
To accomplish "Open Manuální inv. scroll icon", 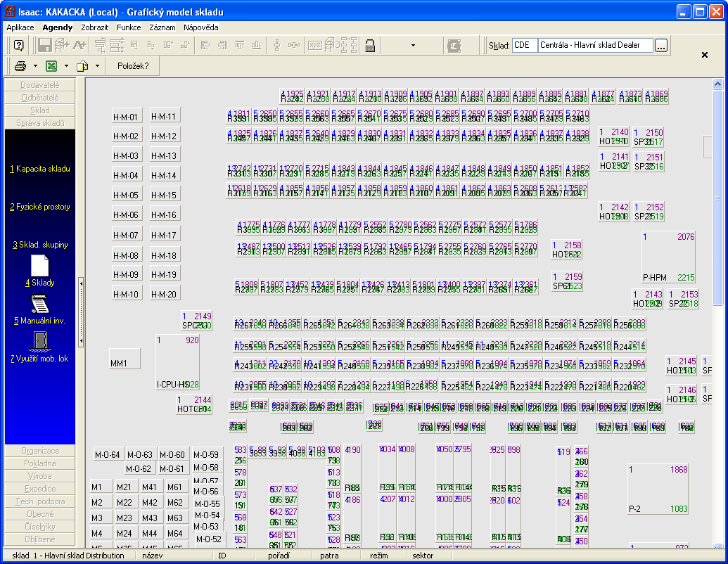I will pyautogui.click(x=40, y=304).
